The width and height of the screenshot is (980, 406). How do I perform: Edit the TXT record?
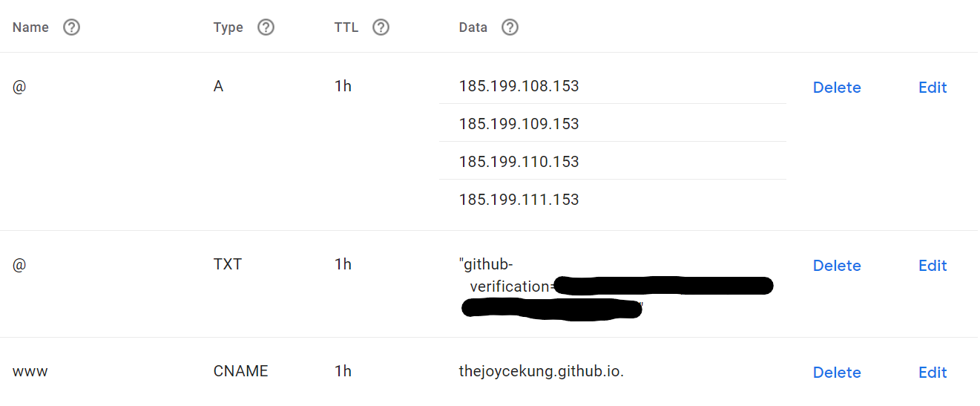933,266
